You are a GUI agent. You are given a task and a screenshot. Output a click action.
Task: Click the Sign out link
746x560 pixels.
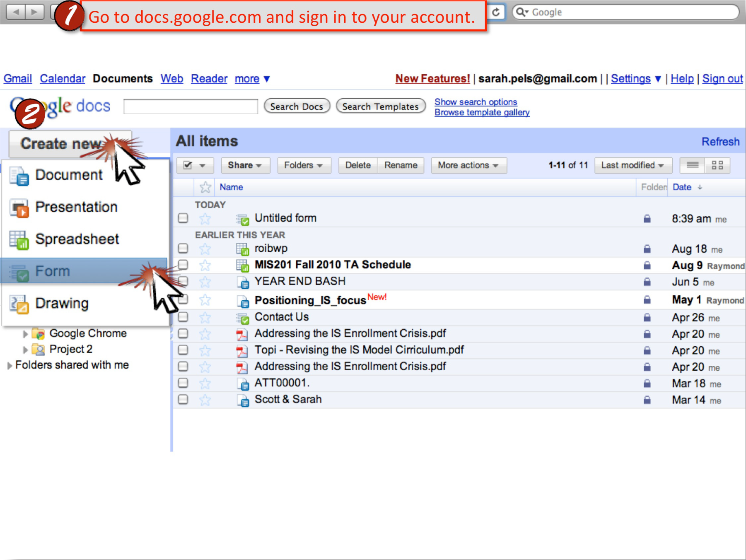click(x=722, y=79)
